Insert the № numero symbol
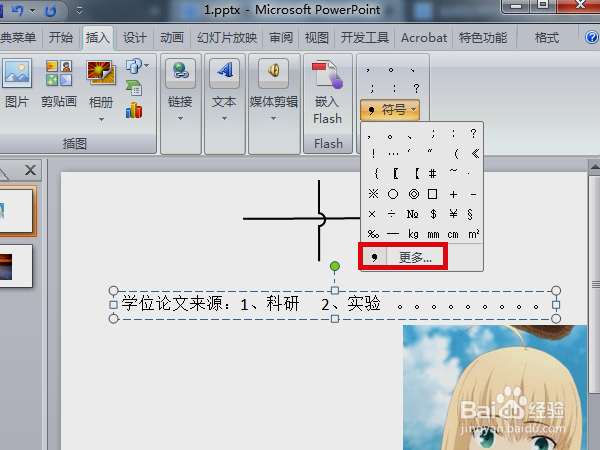Image resolution: width=600 pixels, height=450 pixels. [412, 214]
